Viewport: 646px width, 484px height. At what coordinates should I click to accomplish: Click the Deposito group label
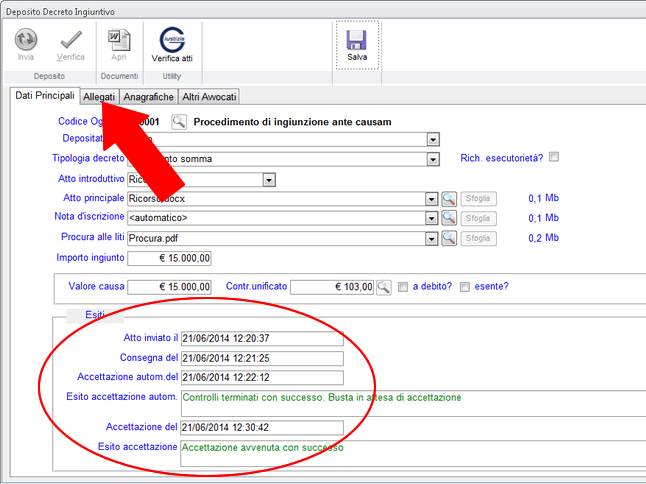pos(49,76)
